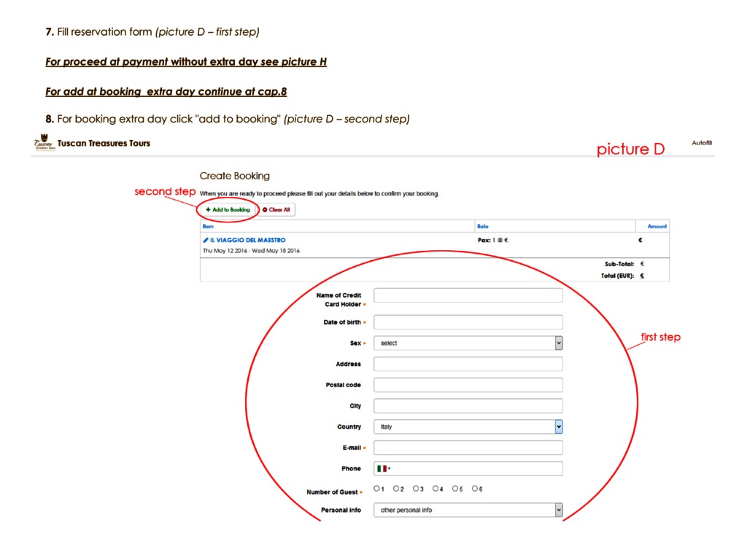Choose 4 as number of guests
Screen dimensions: 747x560
pos(436,489)
